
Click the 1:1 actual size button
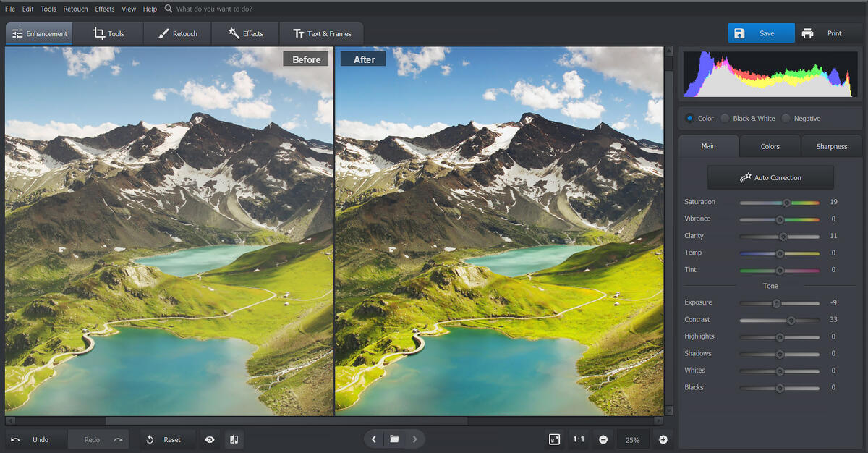[x=579, y=439]
